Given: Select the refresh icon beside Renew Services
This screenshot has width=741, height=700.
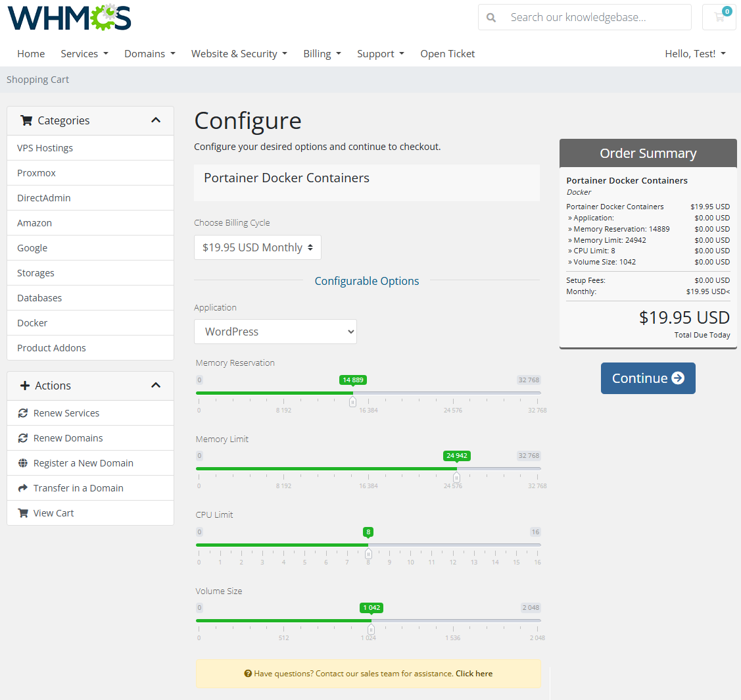Looking at the screenshot, I should tap(23, 413).
